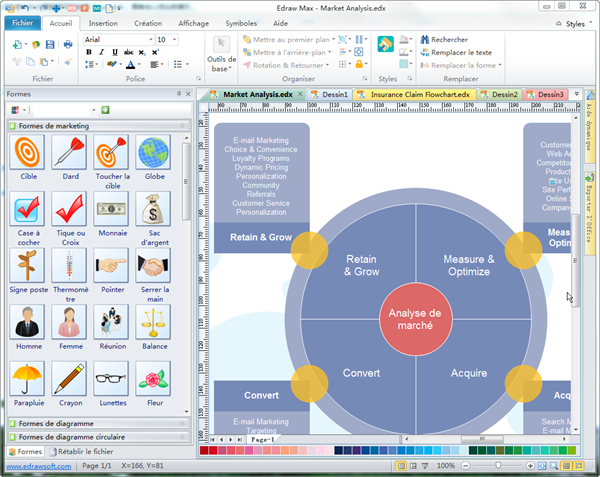Click the central Analyse de marché circle
Screen dimensions: 600x477
click(x=415, y=319)
